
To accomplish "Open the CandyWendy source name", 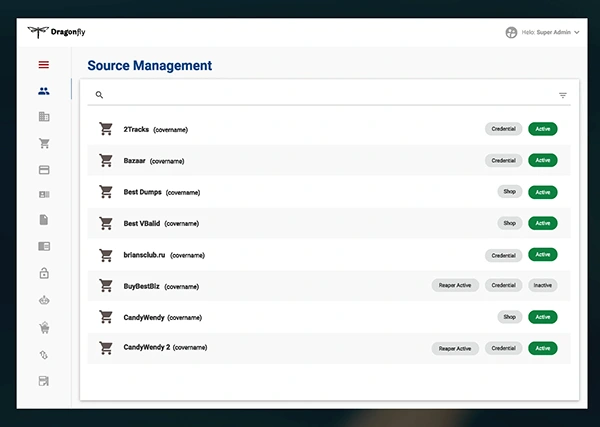I will click(x=144, y=318).
